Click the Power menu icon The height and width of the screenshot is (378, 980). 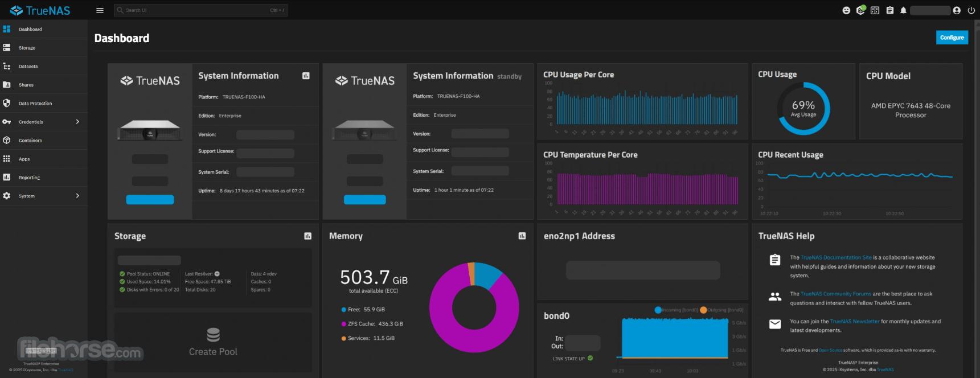[x=971, y=10]
